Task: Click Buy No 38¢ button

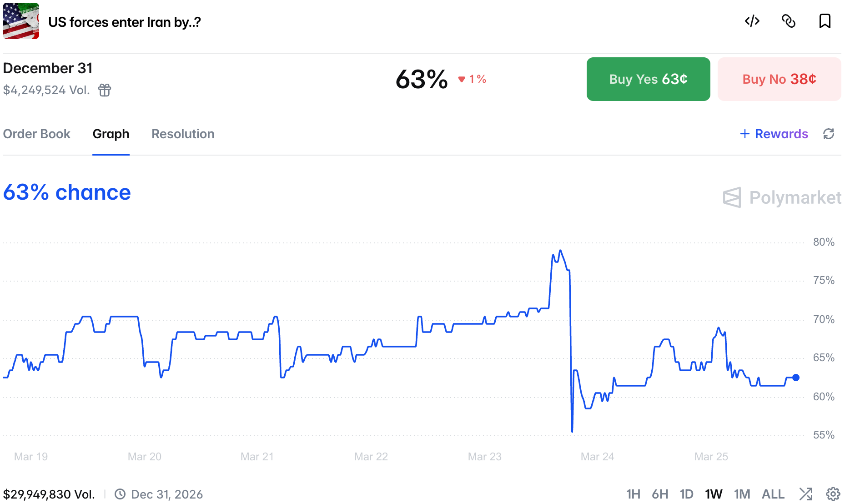Action: point(779,79)
